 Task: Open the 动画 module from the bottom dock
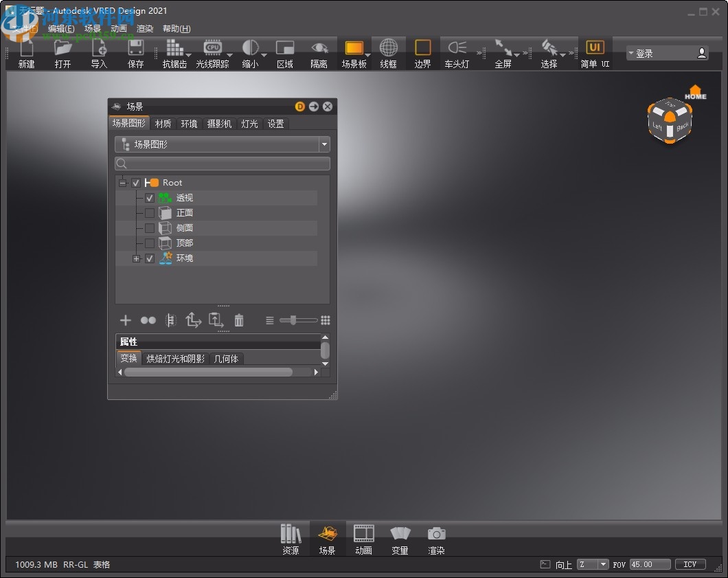[x=363, y=538]
